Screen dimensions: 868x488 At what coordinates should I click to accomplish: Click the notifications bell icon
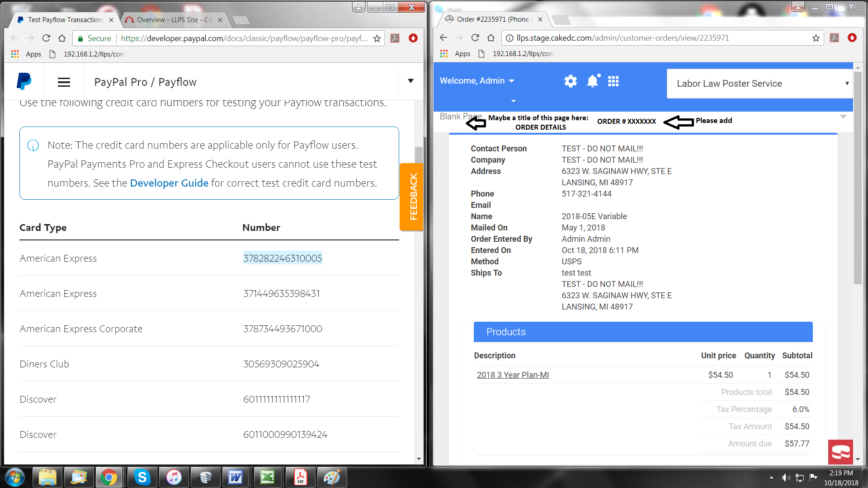pyautogui.click(x=592, y=81)
